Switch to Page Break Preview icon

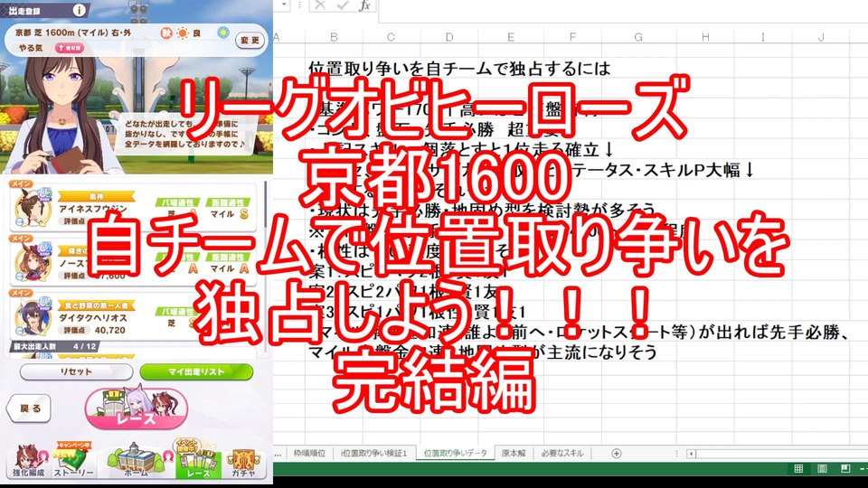pos(845,469)
